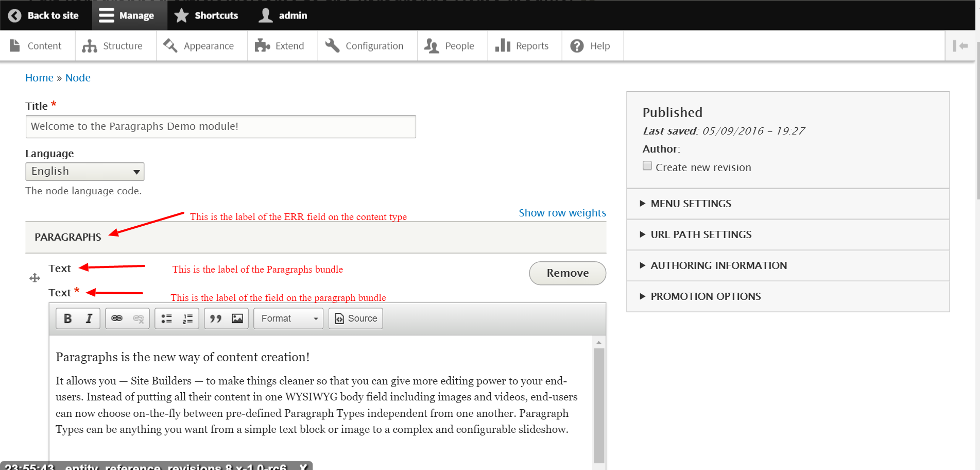Image resolution: width=980 pixels, height=470 pixels.
Task: Grab the paragraph drag handle icon
Action: click(35, 278)
